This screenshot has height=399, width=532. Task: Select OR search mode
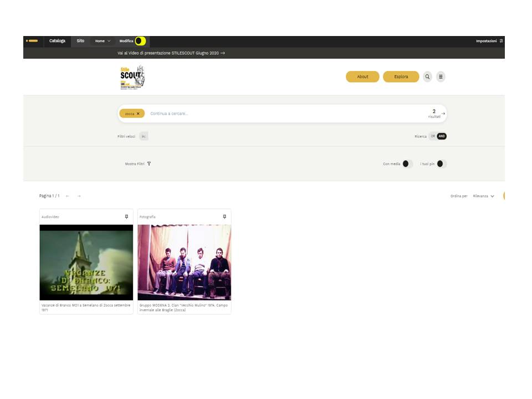pyautogui.click(x=433, y=136)
